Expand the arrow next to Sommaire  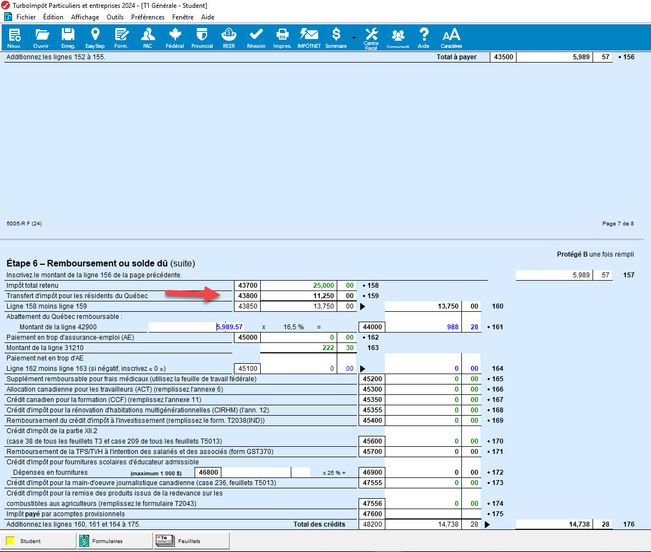[354, 38]
